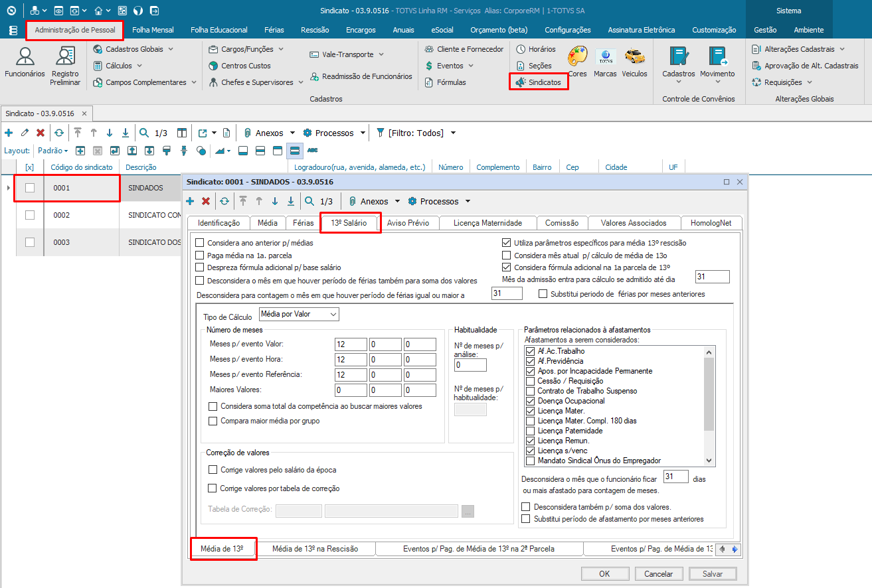Switch to Férias tab in the dialog
872x588 pixels.
(303, 223)
